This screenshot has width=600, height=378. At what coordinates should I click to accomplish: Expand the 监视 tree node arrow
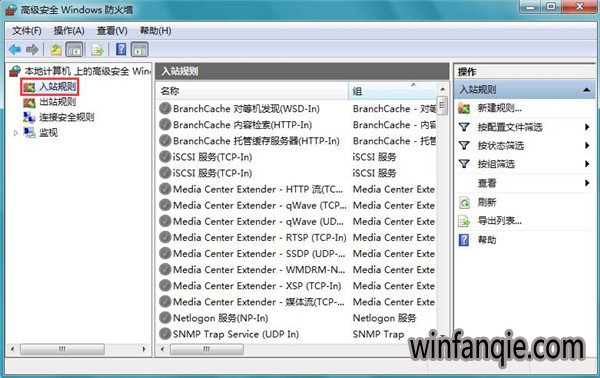pyautogui.click(x=16, y=133)
